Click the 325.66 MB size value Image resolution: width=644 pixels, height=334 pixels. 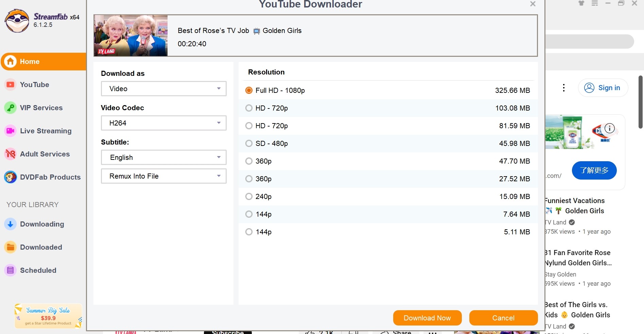pos(512,90)
